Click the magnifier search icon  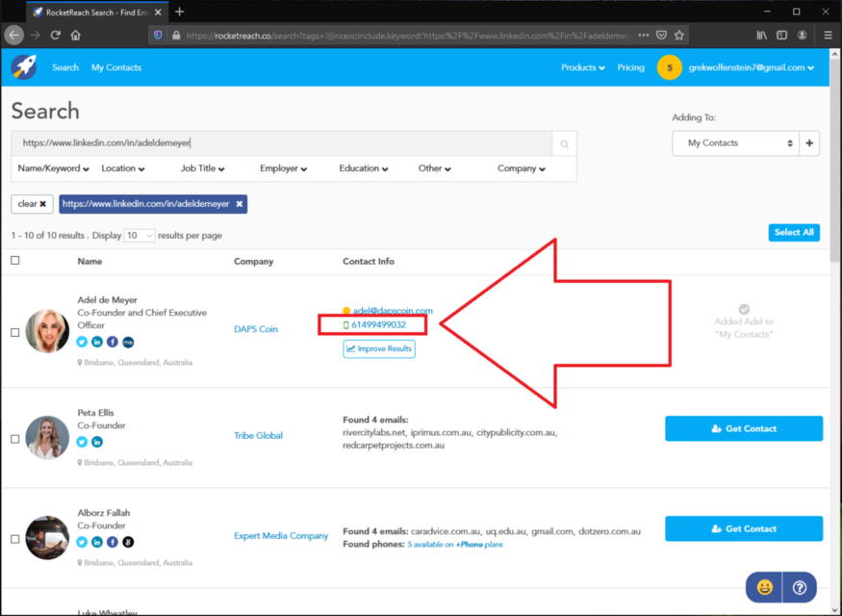(x=564, y=144)
